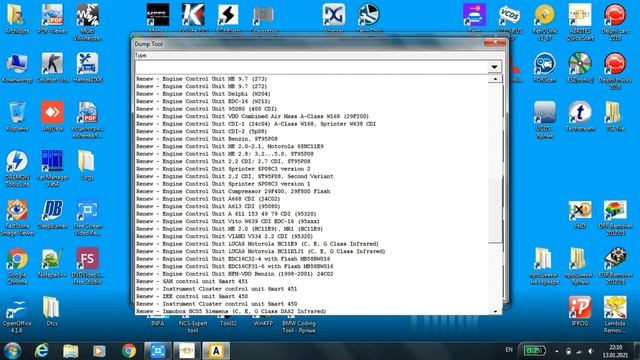Click the empty Type input field
The width and height of the screenshot is (640, 360).
click(311, 67)
